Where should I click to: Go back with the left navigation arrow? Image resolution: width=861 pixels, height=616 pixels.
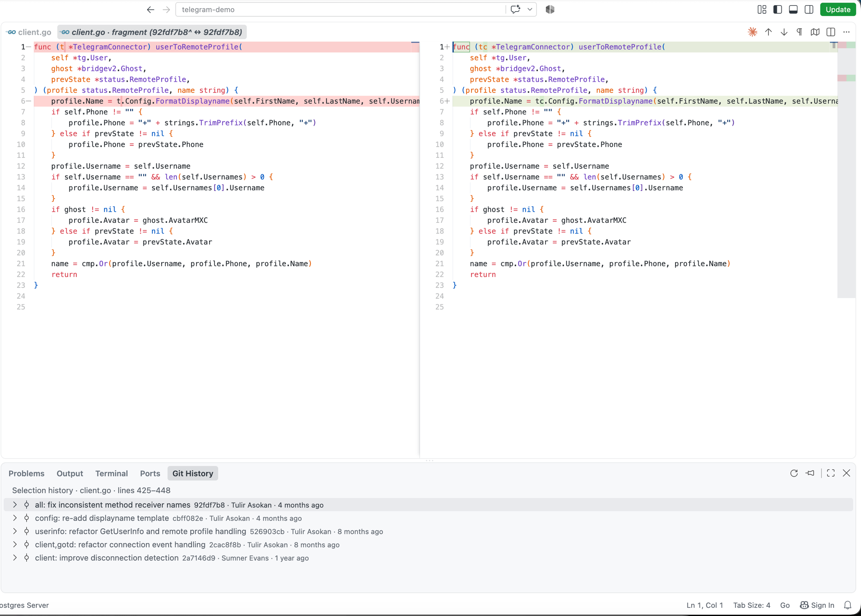click(x=150, y=9)
